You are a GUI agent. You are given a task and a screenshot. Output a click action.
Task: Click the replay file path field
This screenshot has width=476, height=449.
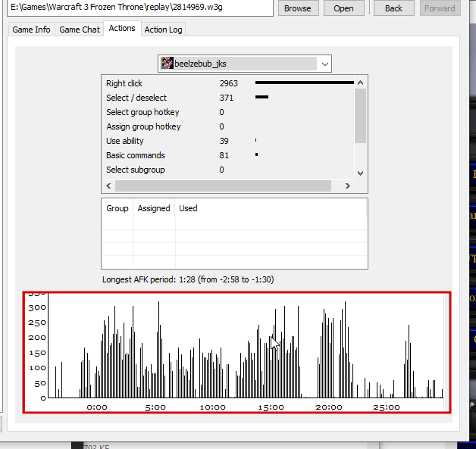coord(139,8)
